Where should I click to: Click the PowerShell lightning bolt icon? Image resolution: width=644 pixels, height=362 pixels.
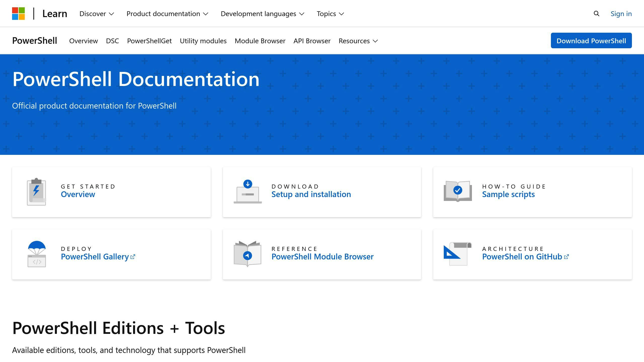click(36, 191)
